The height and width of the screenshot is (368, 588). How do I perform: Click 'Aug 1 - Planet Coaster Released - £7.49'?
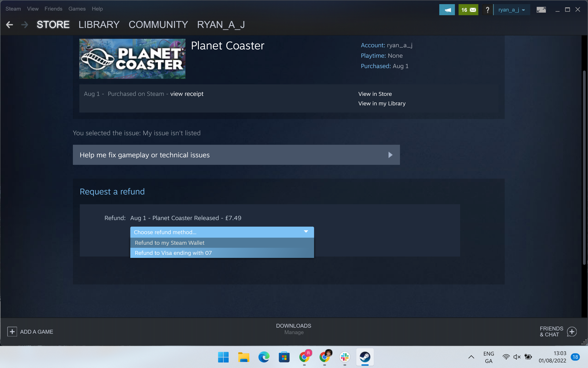(x=186, y=218)
